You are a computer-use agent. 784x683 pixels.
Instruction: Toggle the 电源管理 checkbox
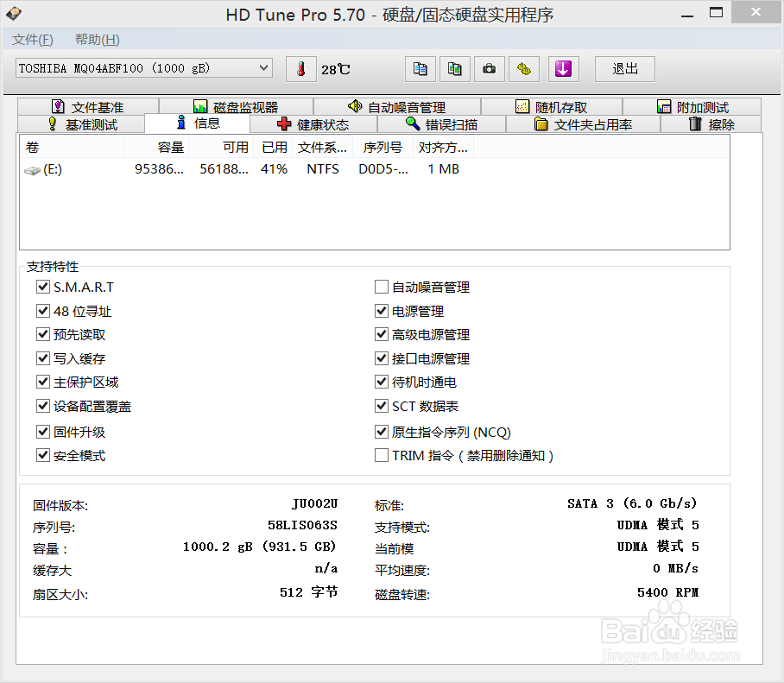click(382, 311)
